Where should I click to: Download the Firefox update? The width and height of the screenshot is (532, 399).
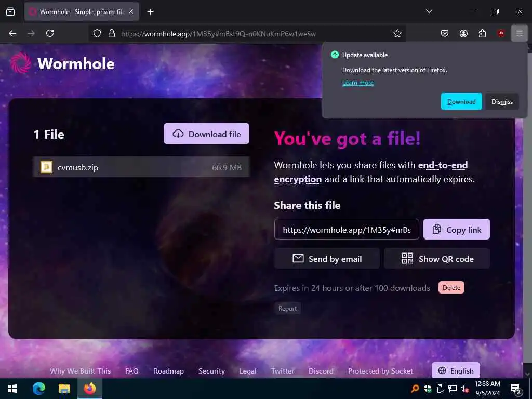coord(461,101)
